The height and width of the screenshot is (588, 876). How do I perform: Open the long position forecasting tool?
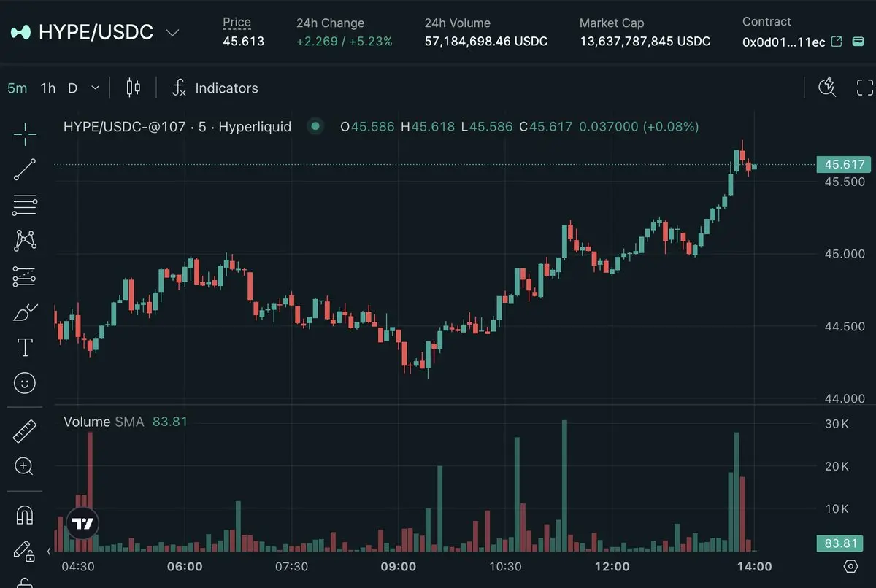(25, 276)
